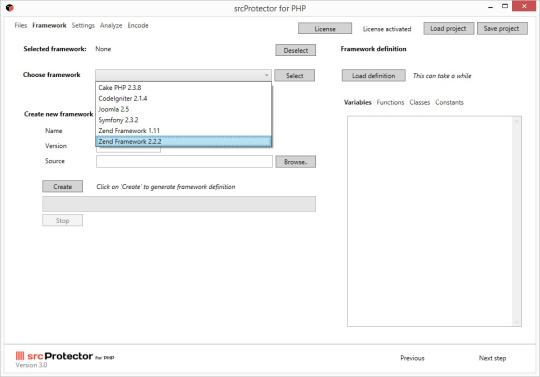Choose Zend Framework 1.11 from list
The width and height of the screenshot is (540, 377).
click(x=184, y=130)
